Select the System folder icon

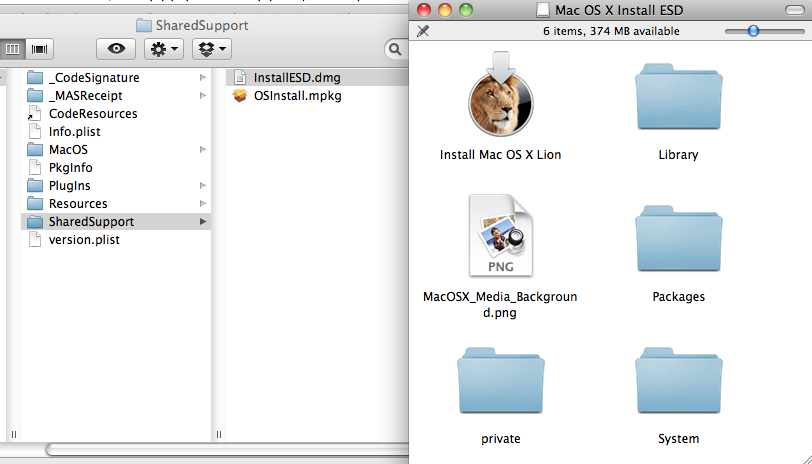tap(678, 381)
